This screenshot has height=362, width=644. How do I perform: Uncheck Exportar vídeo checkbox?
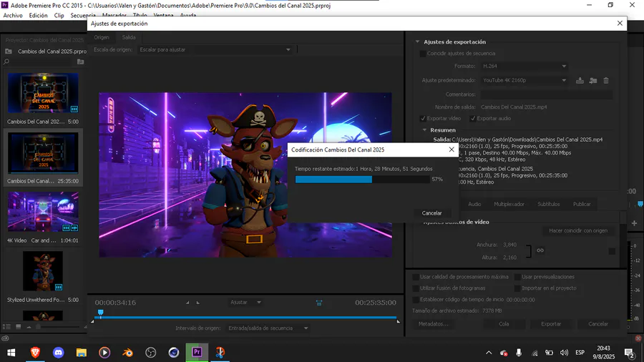pyautogui.click(x=423, y=118)
